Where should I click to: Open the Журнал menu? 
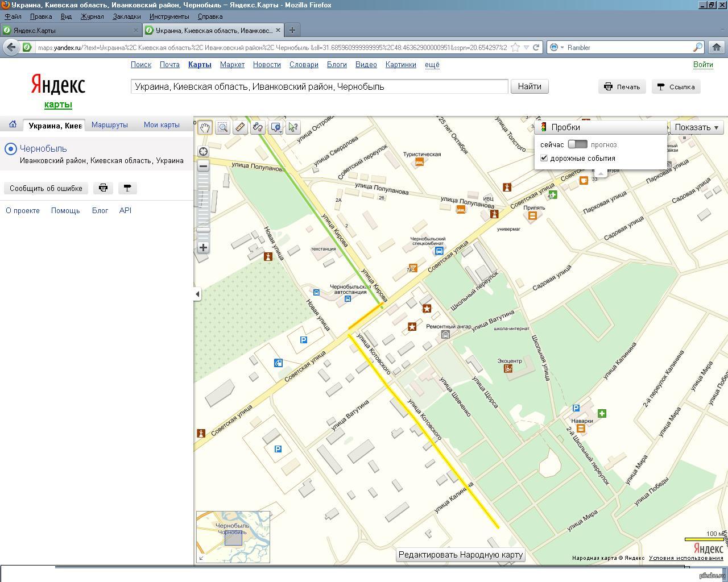(x=92, y=16)
